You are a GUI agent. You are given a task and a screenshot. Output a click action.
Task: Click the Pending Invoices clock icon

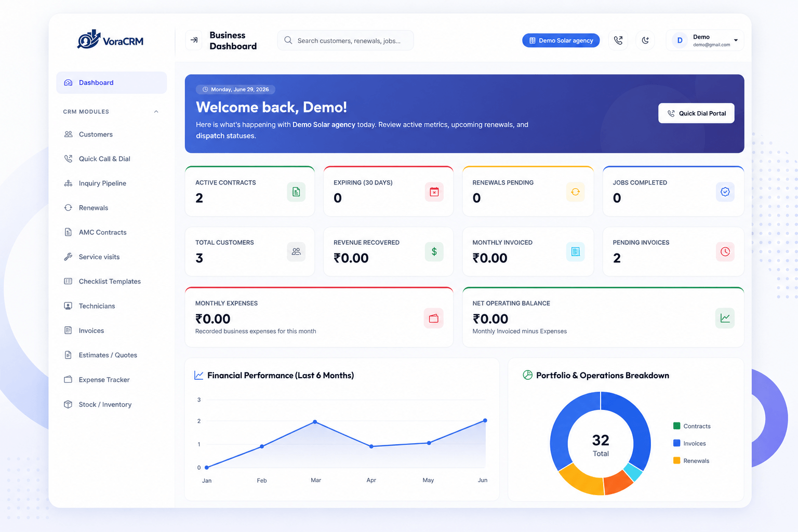pos(725,252)
